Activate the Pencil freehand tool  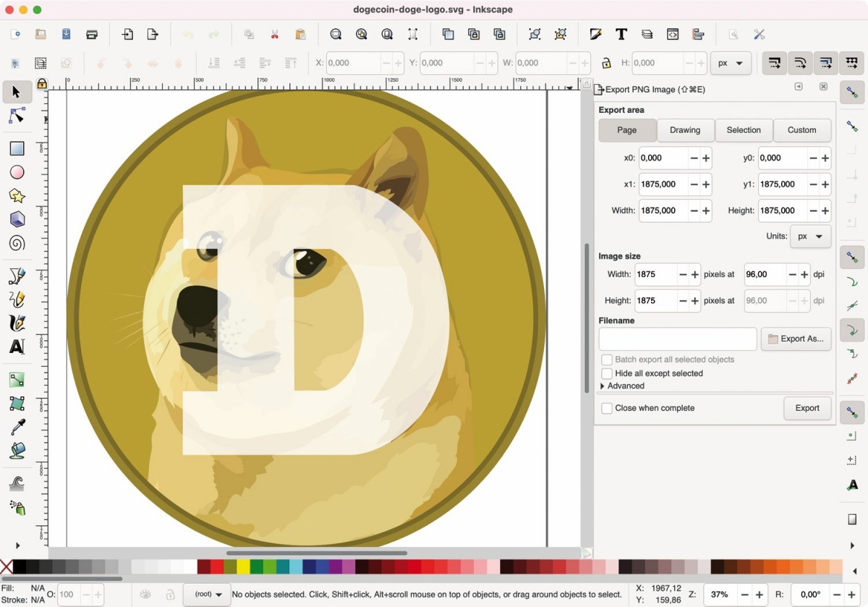click(17, 299)
